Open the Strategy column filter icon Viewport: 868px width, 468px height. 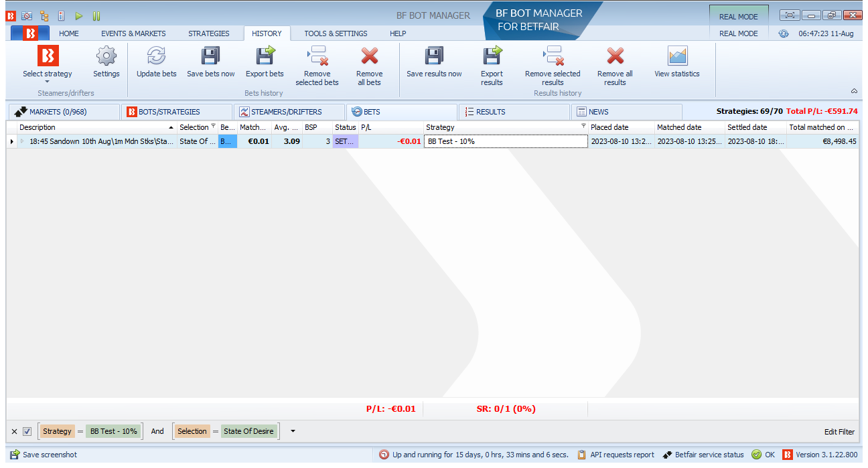click(x=583, y=126)
